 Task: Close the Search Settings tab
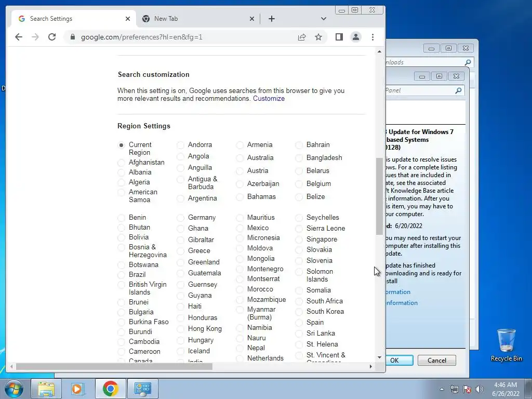coord(128,19)
